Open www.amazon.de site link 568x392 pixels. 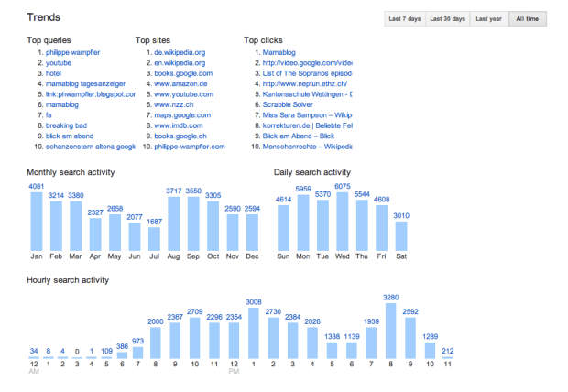[180, 84]
